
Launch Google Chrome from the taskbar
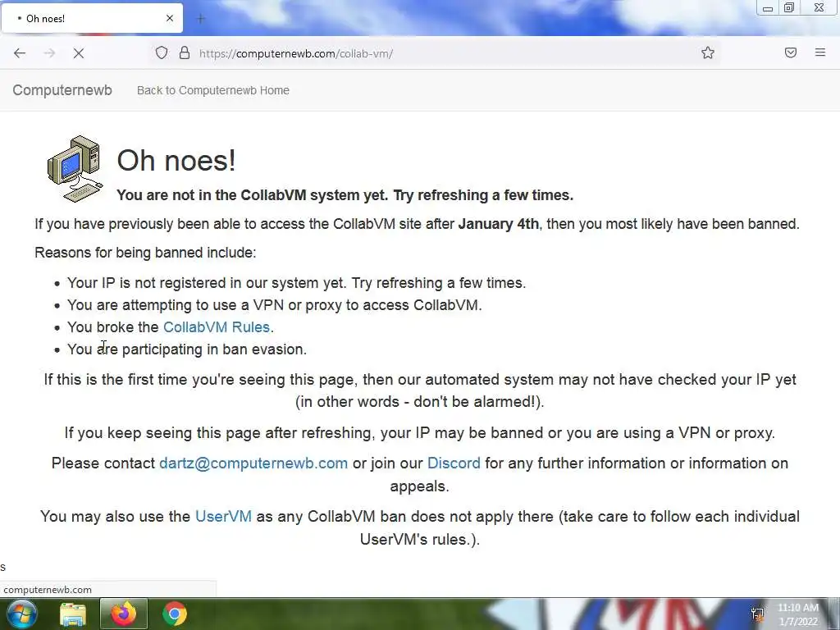click(175, 614)
